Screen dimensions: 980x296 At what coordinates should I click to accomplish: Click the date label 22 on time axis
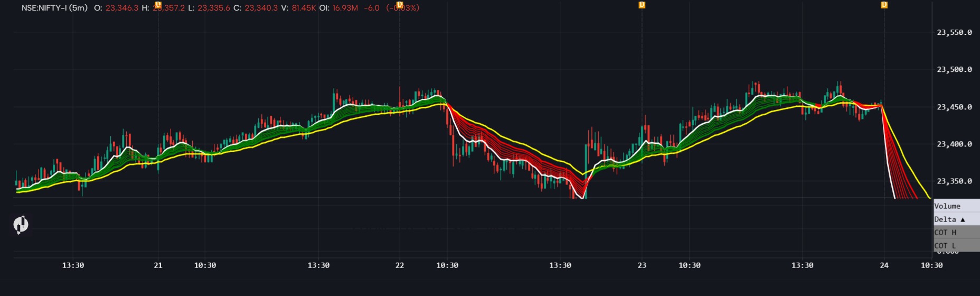[x=400, y=265]
